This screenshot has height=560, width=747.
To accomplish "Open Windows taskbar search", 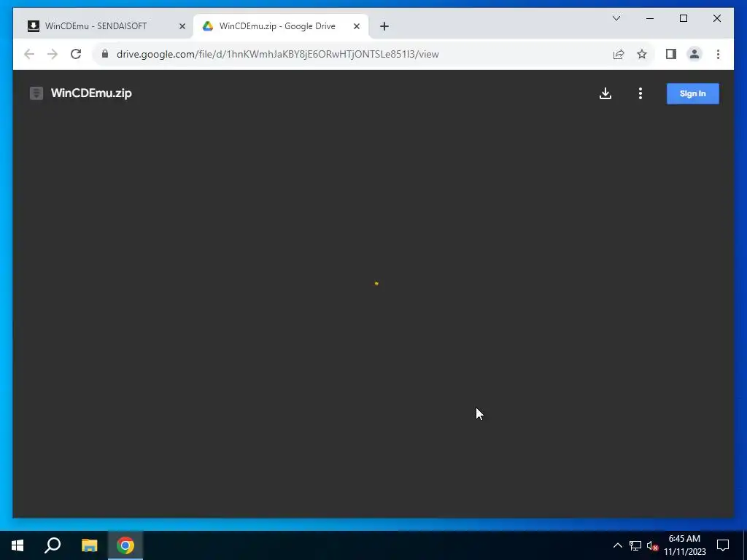I will pyautogui.click(x=53, y=545).
